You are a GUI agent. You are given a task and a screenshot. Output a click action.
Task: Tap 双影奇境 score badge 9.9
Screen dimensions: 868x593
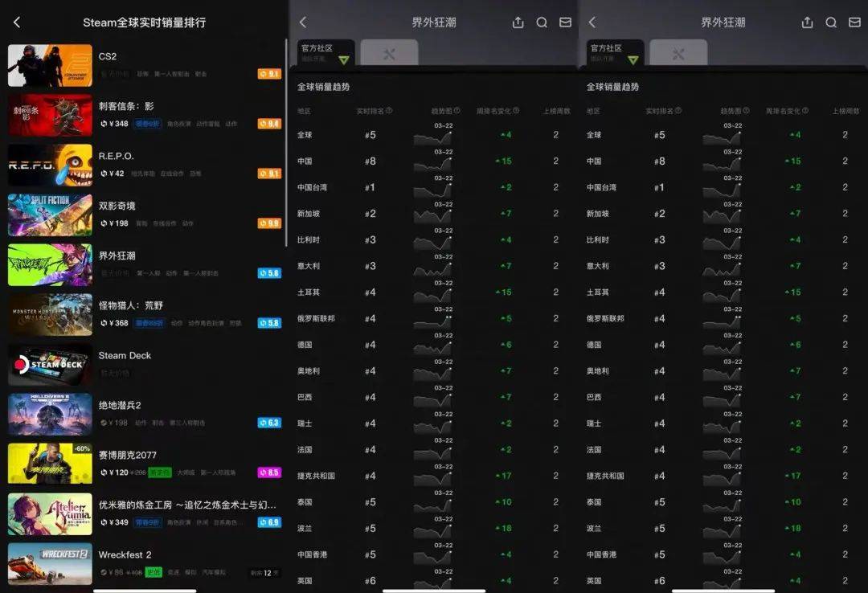[x=269, y=223]
